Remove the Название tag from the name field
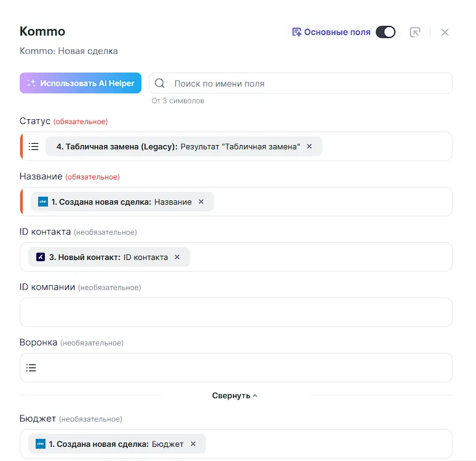The width and height of the screenshot is (476, 461). (x=201, y=202)
